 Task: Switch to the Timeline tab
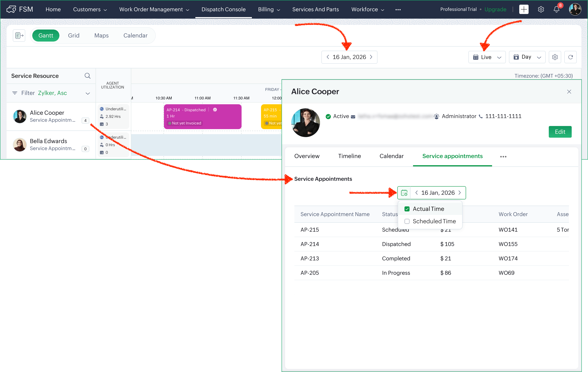[349, 156]
